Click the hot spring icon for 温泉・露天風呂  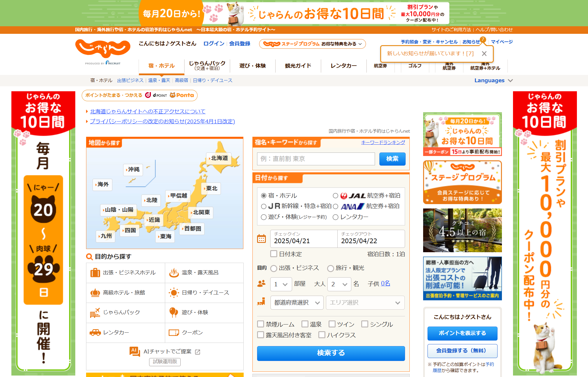(x=174, y=273)
